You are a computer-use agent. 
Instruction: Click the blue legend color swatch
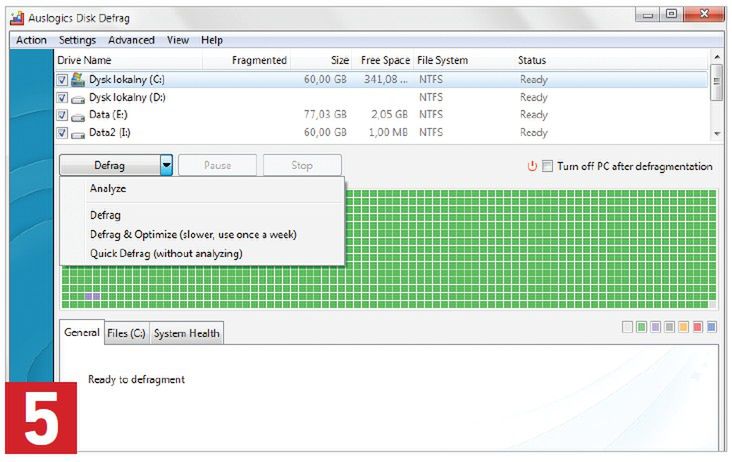711,327
